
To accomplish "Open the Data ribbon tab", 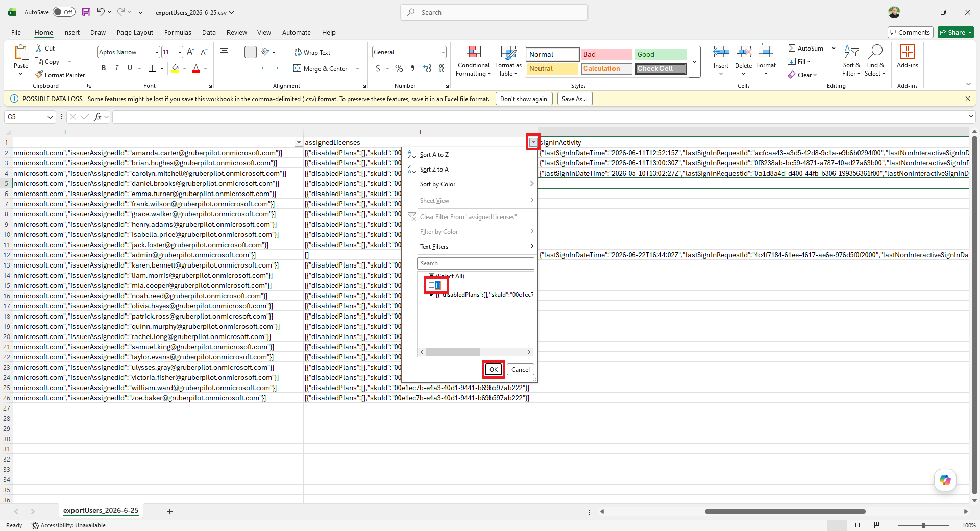I will (x=208, y=32).
